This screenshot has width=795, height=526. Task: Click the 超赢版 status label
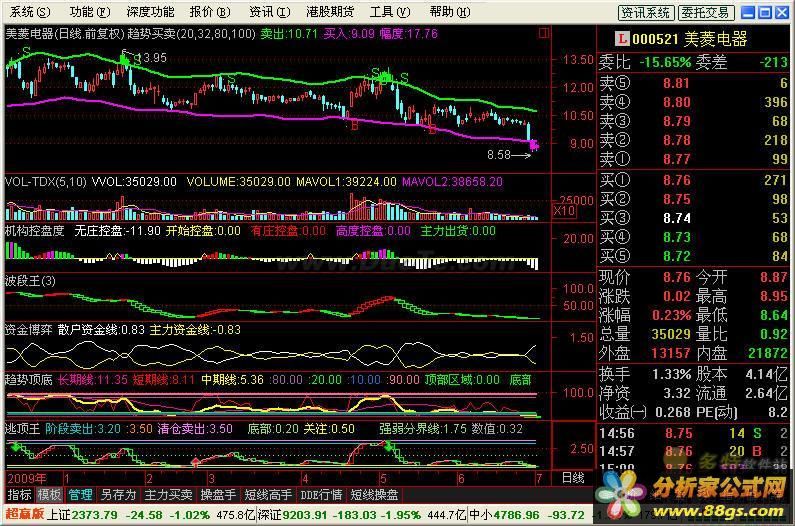tap(24, 514)
